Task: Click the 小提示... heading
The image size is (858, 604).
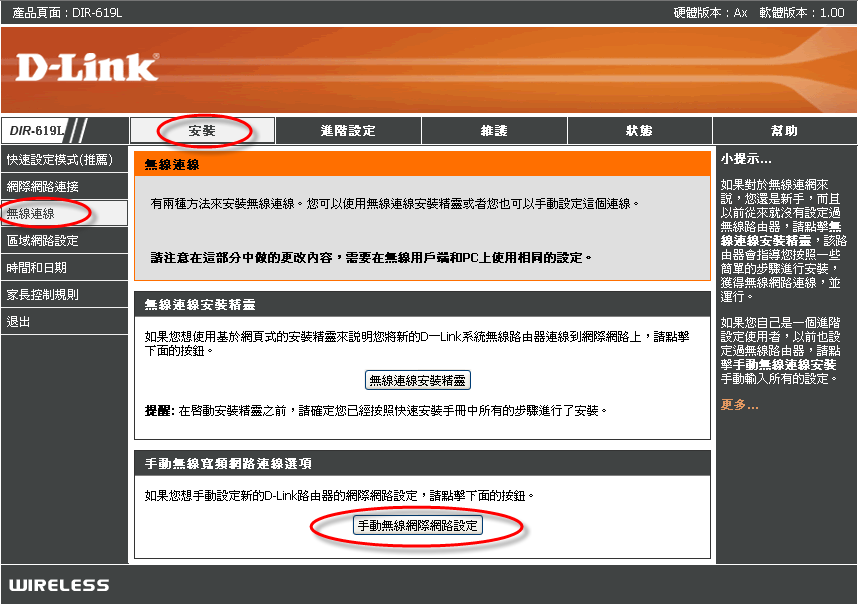Action: [x=746, y=159]
